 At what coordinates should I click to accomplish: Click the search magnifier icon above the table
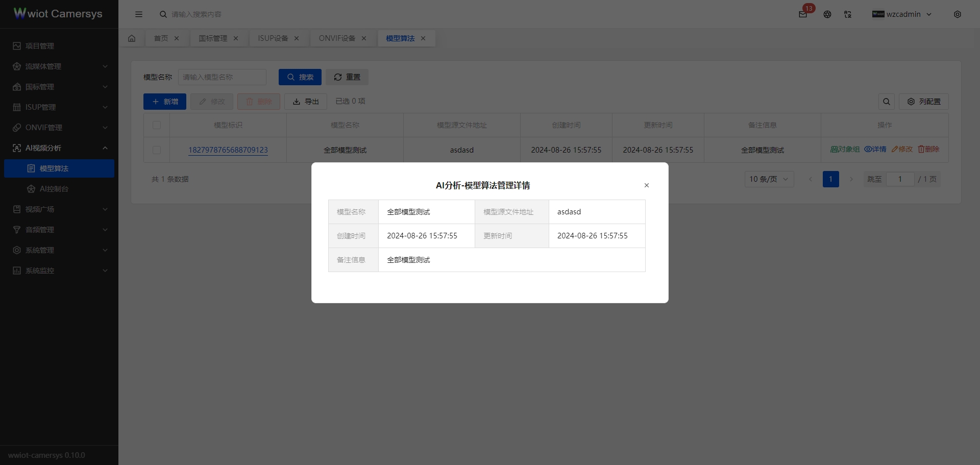886,102
